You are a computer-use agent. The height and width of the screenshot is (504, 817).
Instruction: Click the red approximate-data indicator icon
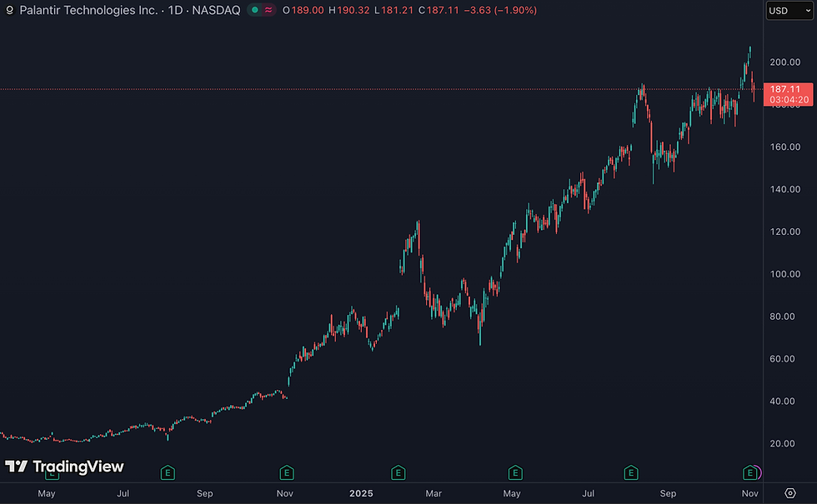[268, 10]
